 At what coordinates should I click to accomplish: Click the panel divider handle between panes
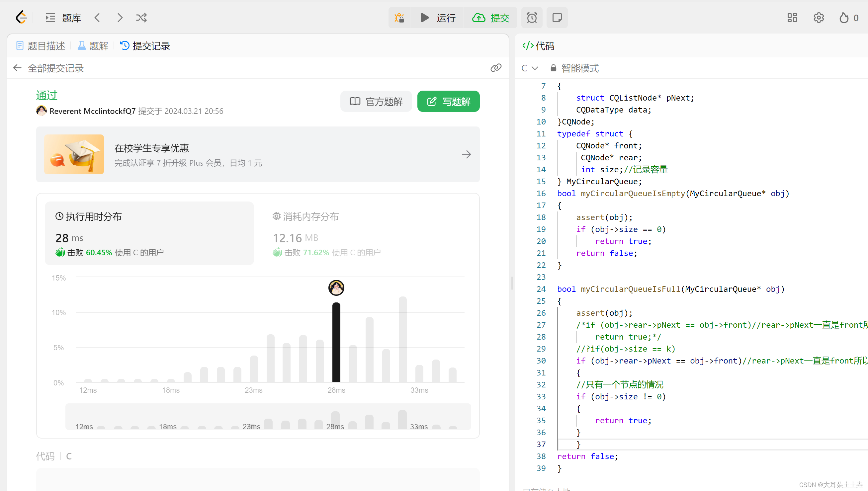tap(512, 283)
